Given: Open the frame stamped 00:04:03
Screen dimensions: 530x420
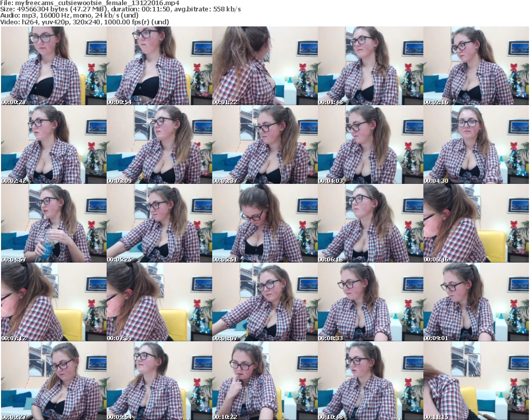Looking at the screenshot, I should 371,144.
